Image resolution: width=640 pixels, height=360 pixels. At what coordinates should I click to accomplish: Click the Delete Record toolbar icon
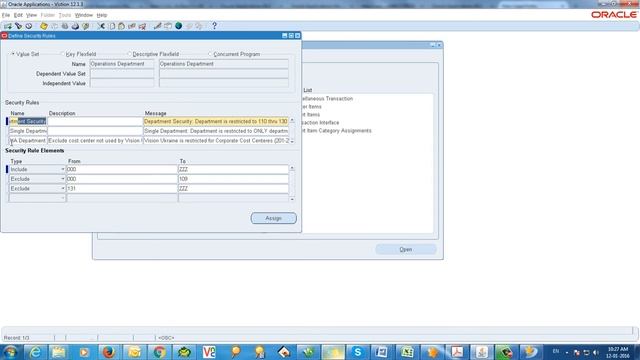click(142, 26)
